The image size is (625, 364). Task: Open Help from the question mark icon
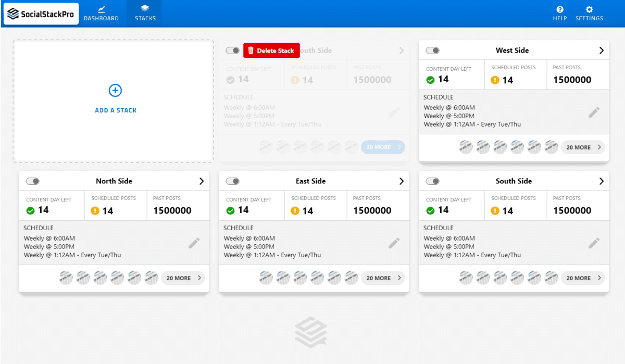pos(559,10)
